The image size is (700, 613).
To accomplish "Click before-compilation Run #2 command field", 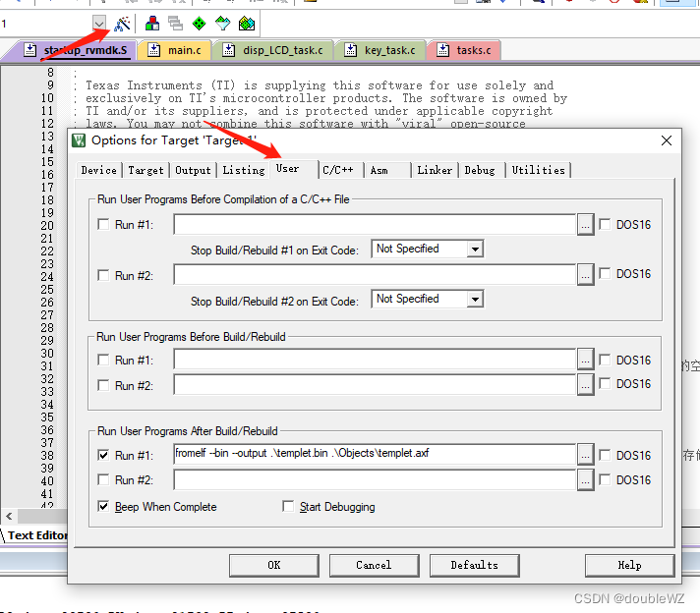I will tap(375, 274).
